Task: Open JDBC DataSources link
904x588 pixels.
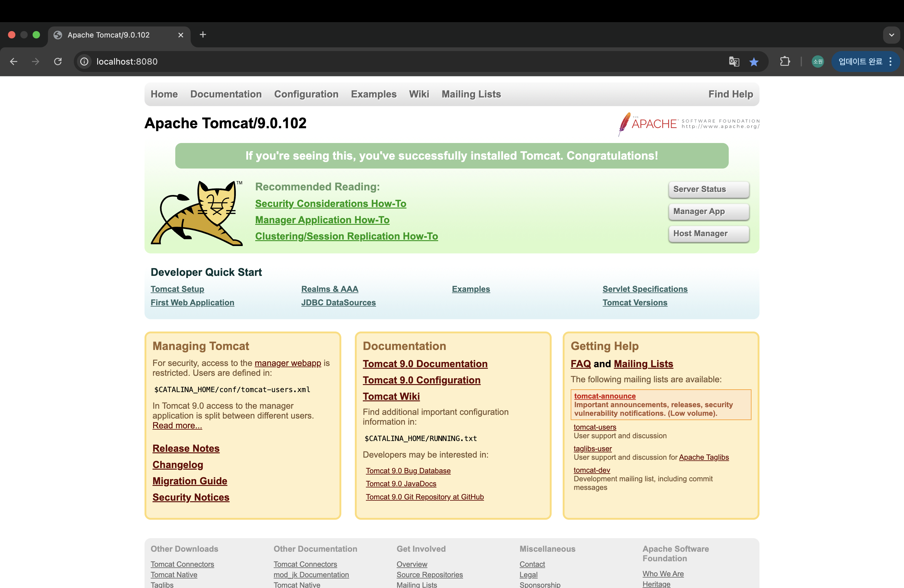Action: [x=339, y=303]
